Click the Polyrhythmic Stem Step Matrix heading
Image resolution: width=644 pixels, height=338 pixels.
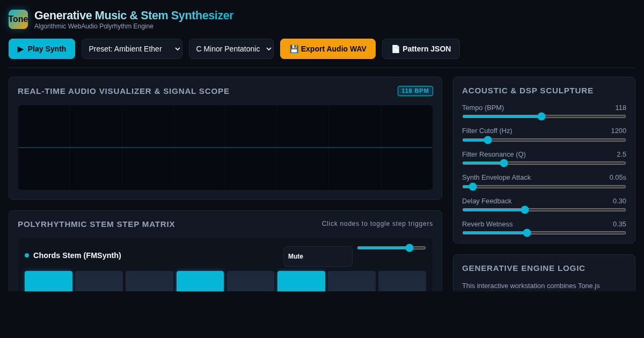(x=97, y=224)
